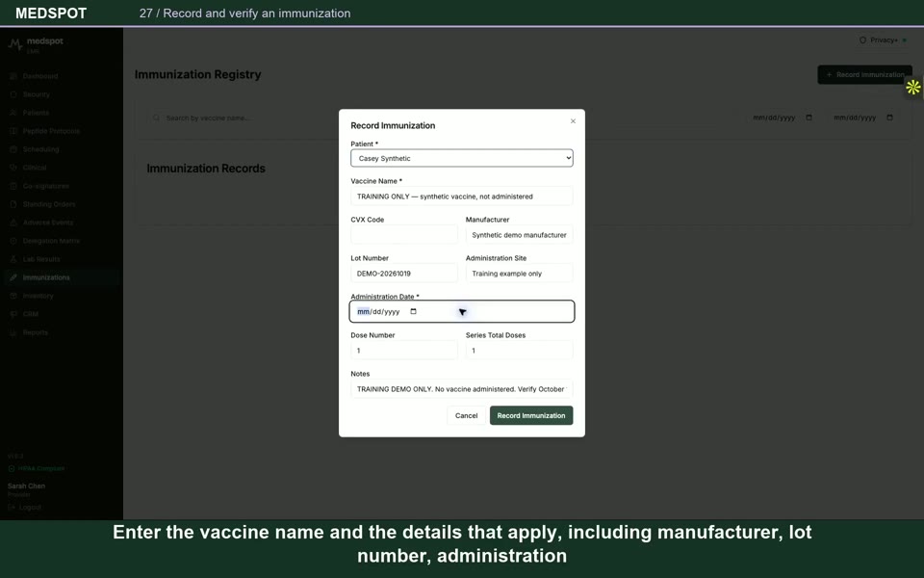Click the HIPAA Compliant badge icon
Image resolution: width=924 pixels, height=578 pixels.
pyautogui.click(x=12, y=468)
